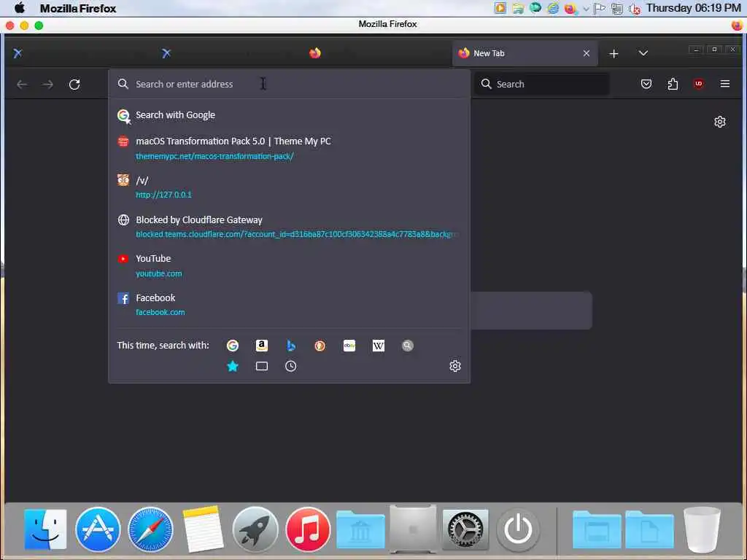Search history with the clock icon
Image resolution: width=747 pixels, height=560 pixels.
coord(290,366)
